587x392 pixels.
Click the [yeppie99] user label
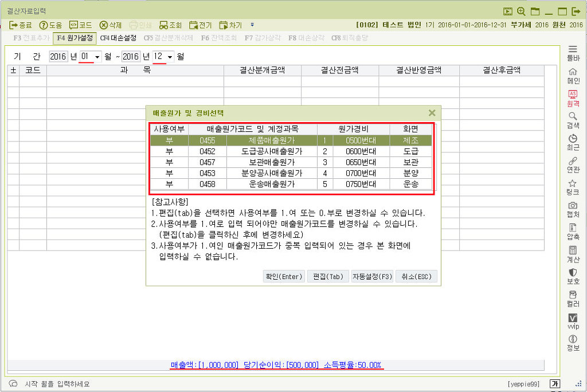(x=523, y=384)
